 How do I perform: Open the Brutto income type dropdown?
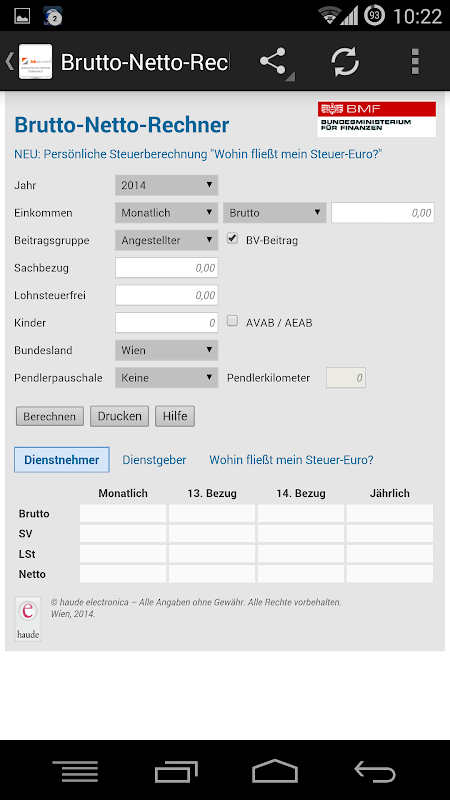coord(274,213)
